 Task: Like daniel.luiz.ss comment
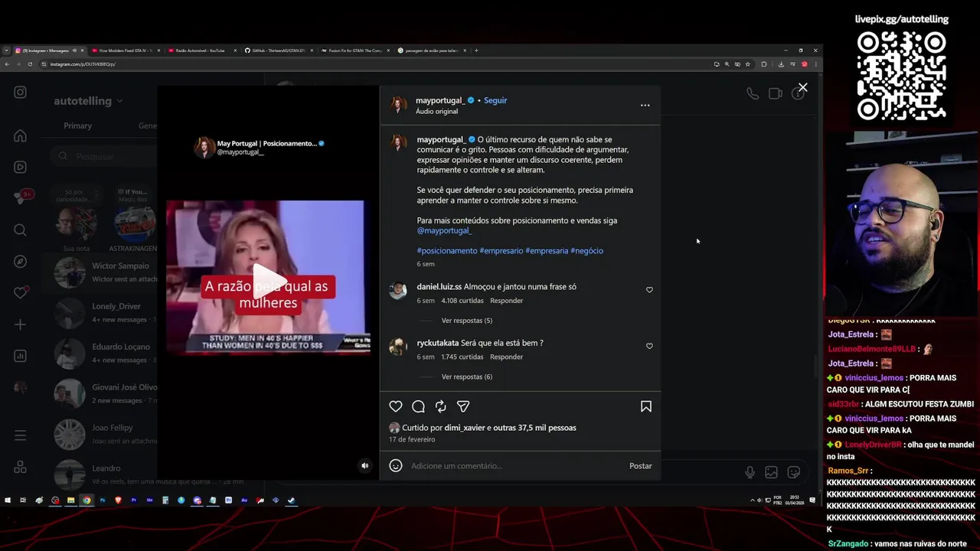click(649, 290)
